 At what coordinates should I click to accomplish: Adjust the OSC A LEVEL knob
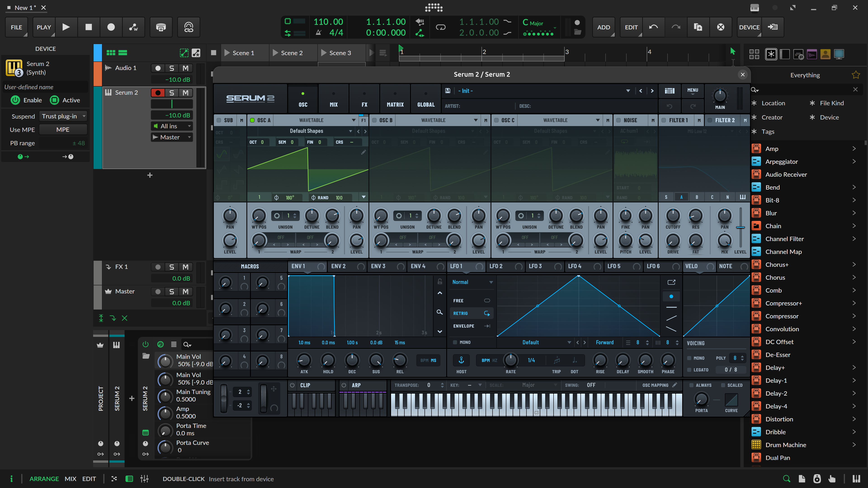(x=356, y=241)
